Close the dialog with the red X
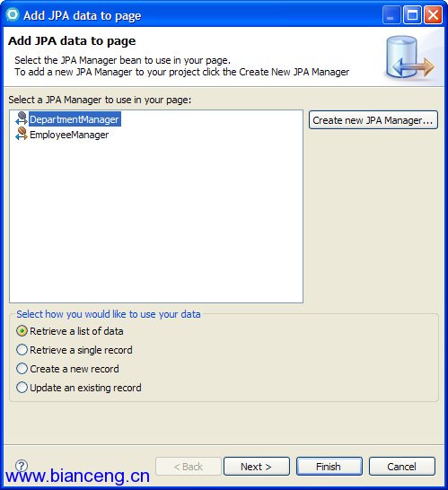The image size is (448, 490). (433, 15)
